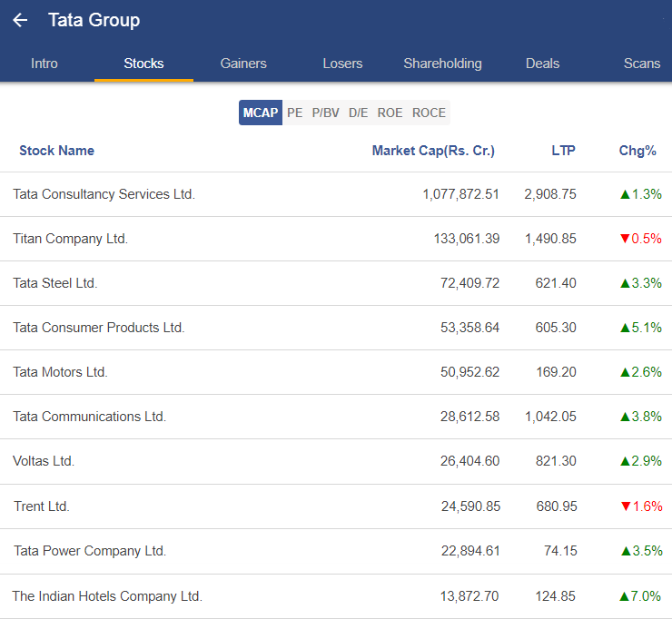Select the D/E metric filter
This screenshot has width=672, height=619.
(x=358, y=113)
